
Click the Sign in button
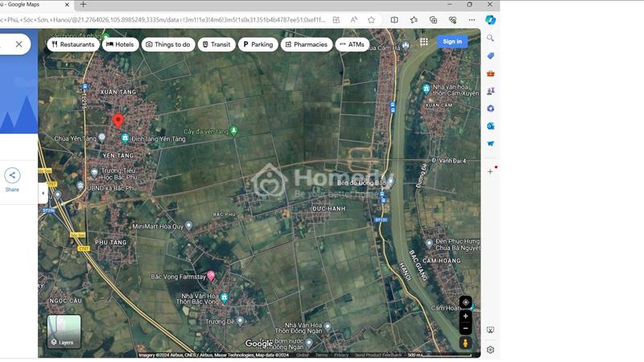click(x=452, y=42)
